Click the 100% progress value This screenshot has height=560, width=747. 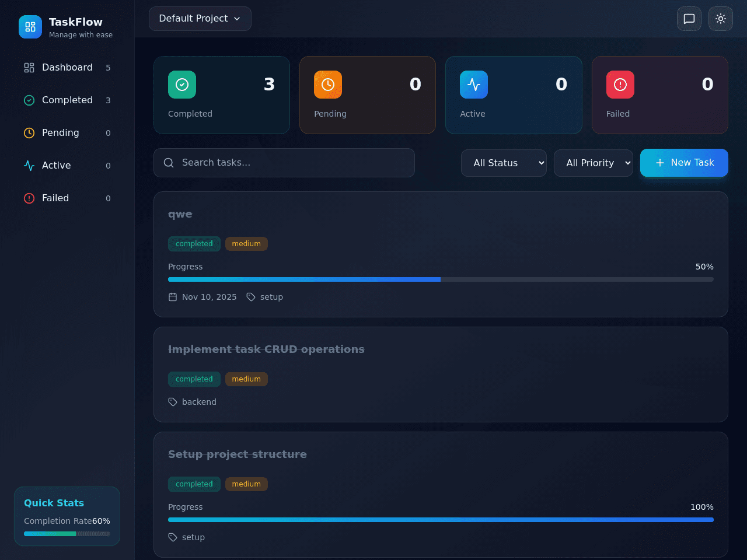pyautogui.click(x=702, y=507)
